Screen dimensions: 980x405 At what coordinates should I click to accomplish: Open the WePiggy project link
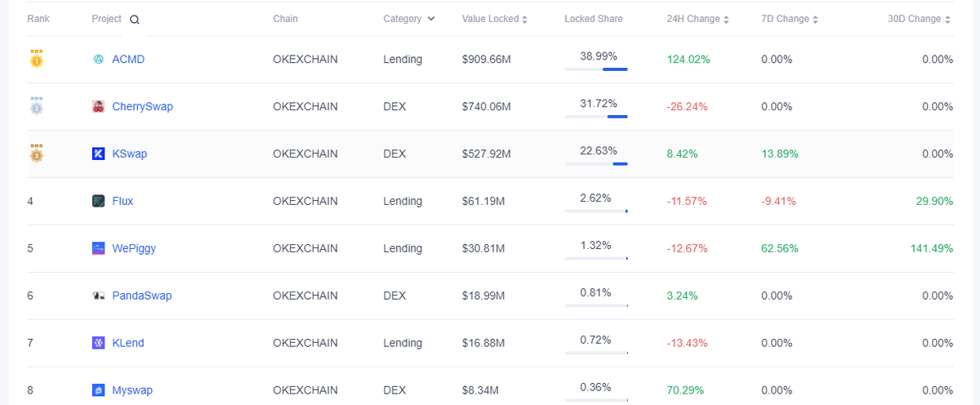tap(134, 248)
